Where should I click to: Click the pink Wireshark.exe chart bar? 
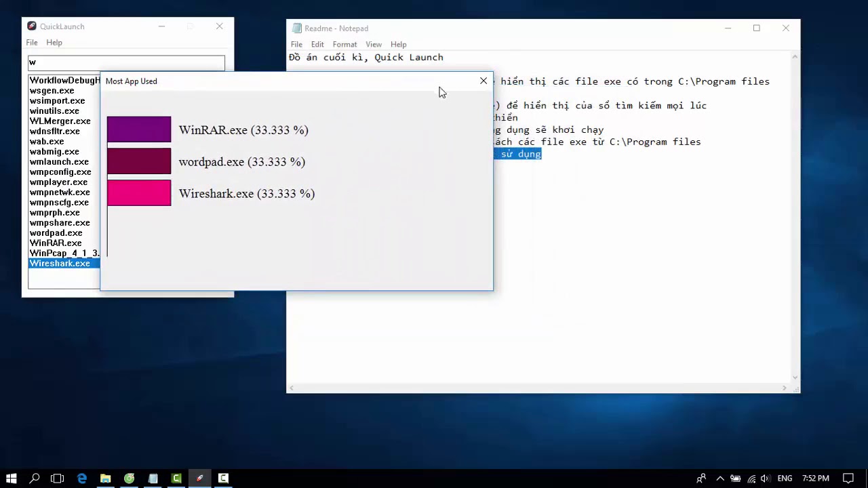point(139,193)
